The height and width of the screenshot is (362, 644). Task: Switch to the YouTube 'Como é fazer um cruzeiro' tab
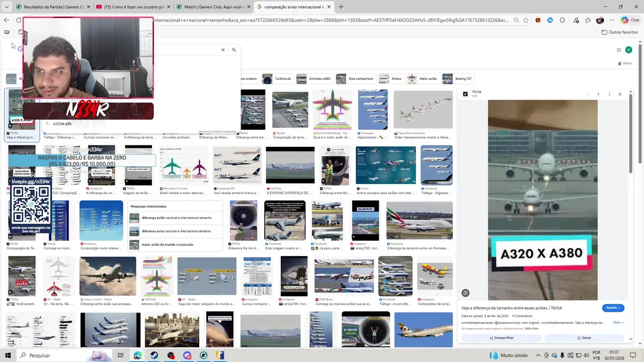132,7
